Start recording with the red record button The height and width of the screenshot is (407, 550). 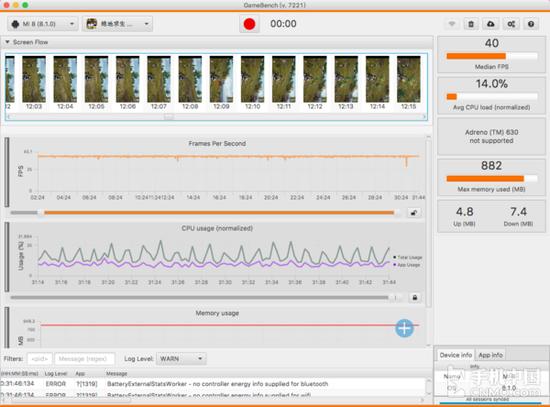click(x=249, y=24)
